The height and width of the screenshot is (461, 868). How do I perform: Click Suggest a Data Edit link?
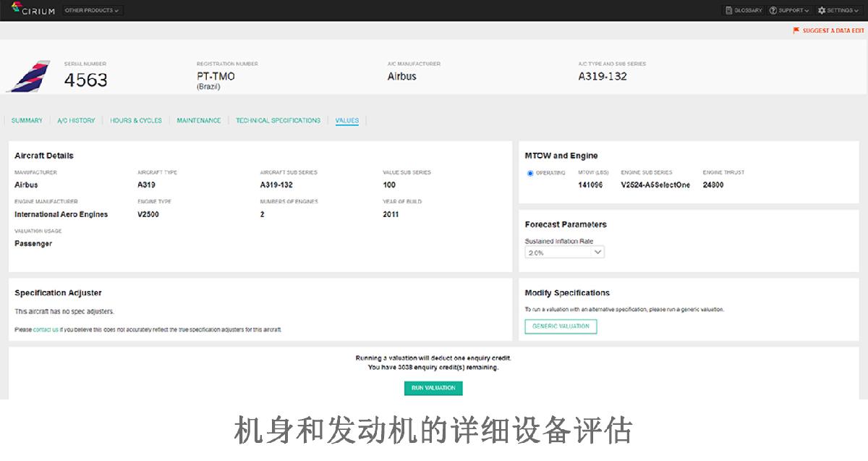click(833, 30)
